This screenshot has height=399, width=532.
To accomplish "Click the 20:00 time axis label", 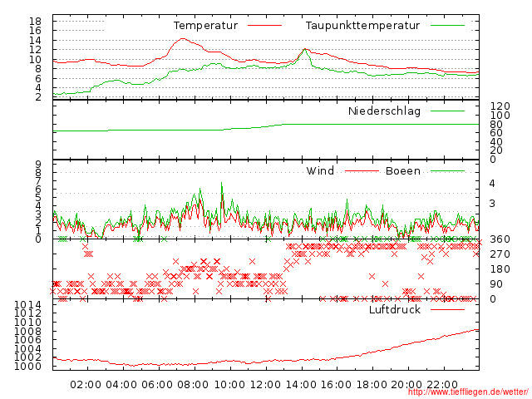I will pos(406,385).
